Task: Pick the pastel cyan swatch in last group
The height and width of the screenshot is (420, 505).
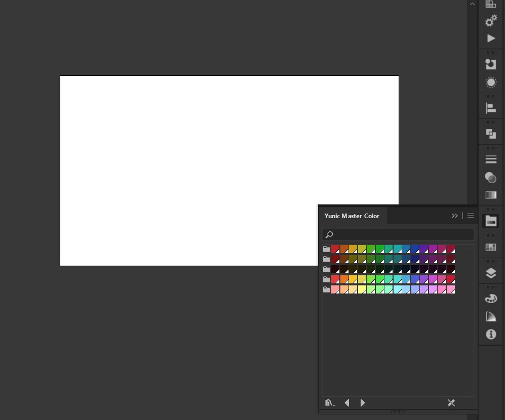Action: (x=398, y=289)
